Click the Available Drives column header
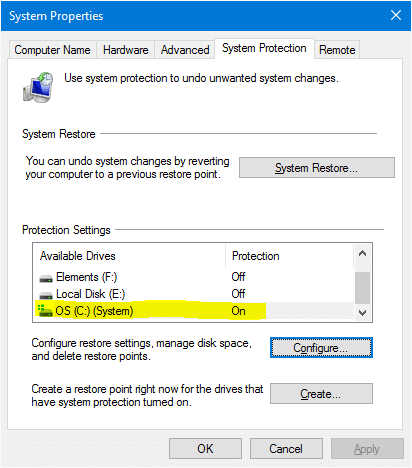The height and width of the screenshot is (468, 412). tap(130, 256)
